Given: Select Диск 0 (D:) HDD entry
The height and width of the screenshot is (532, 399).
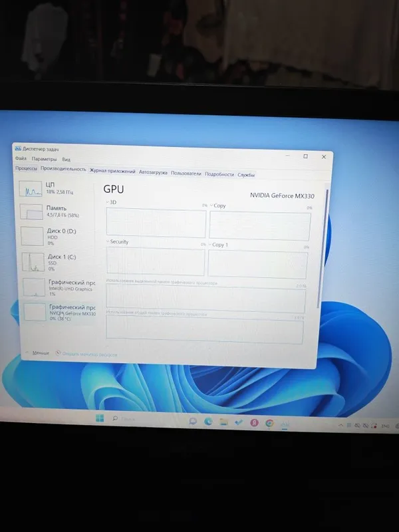Looking at the screenshot, I should (x=57, y=237).
